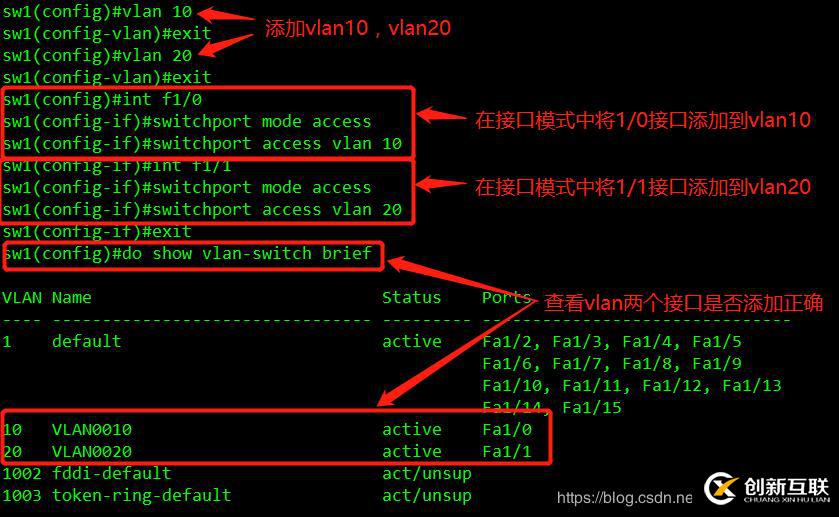Click the 'default' VLAN name
Screen dimensions: 839x517
(87, 341)
